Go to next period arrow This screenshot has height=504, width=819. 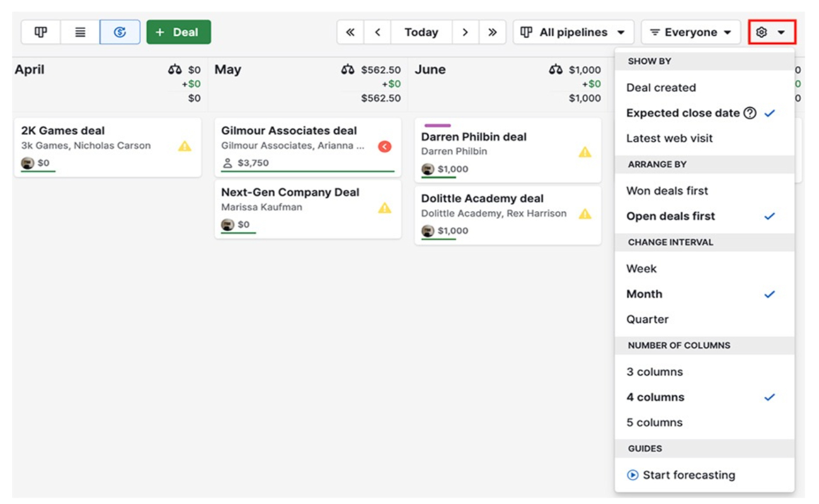465,32
